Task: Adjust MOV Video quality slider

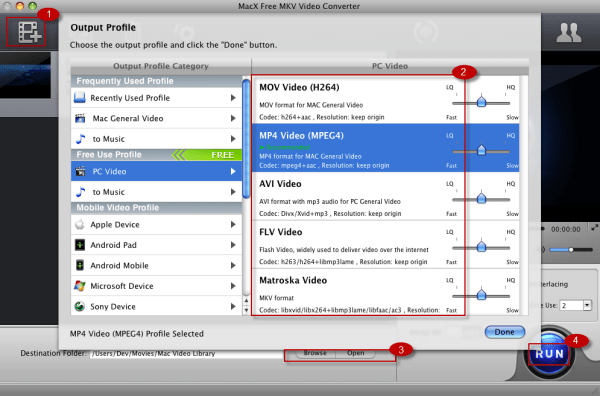Action: pos(481,102)
